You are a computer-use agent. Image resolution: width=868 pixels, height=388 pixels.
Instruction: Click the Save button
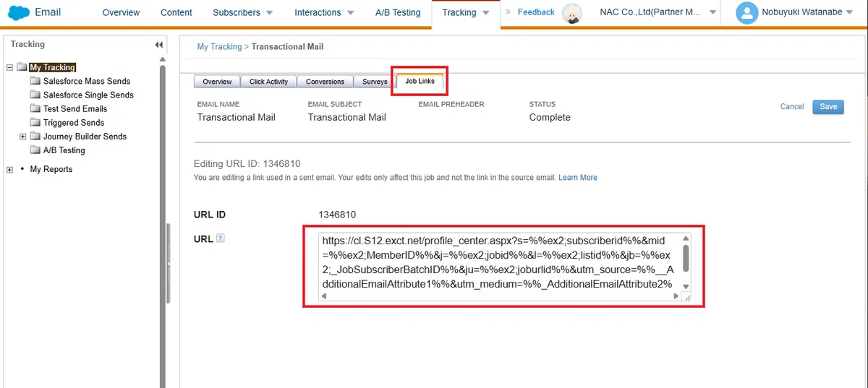pos(828,106)
